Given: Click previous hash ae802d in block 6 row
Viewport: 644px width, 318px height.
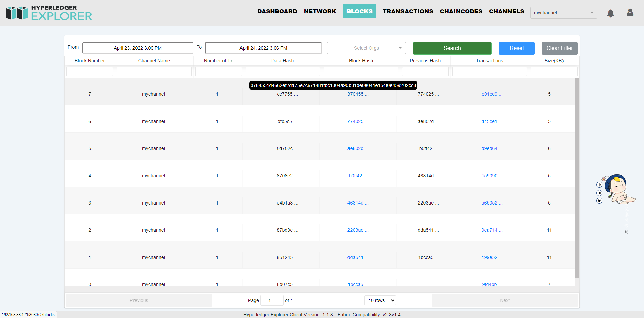Looking at the screenshot, I should (428, 121).
